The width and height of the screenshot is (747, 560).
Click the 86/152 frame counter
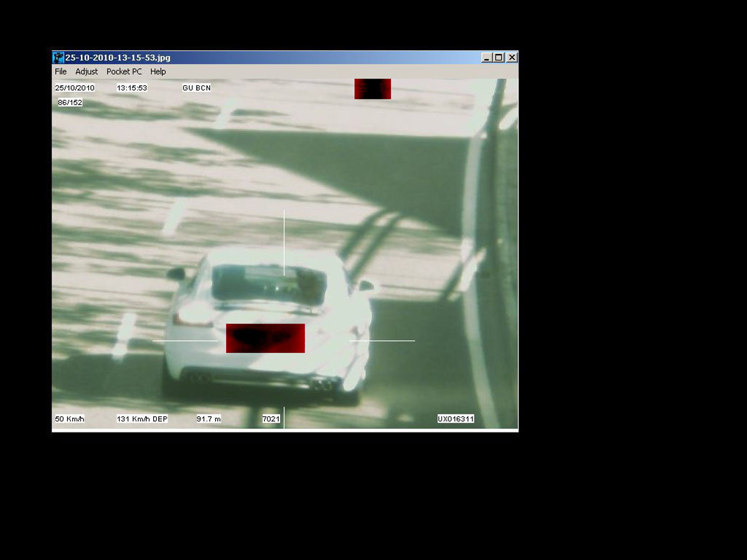[70, 103]
